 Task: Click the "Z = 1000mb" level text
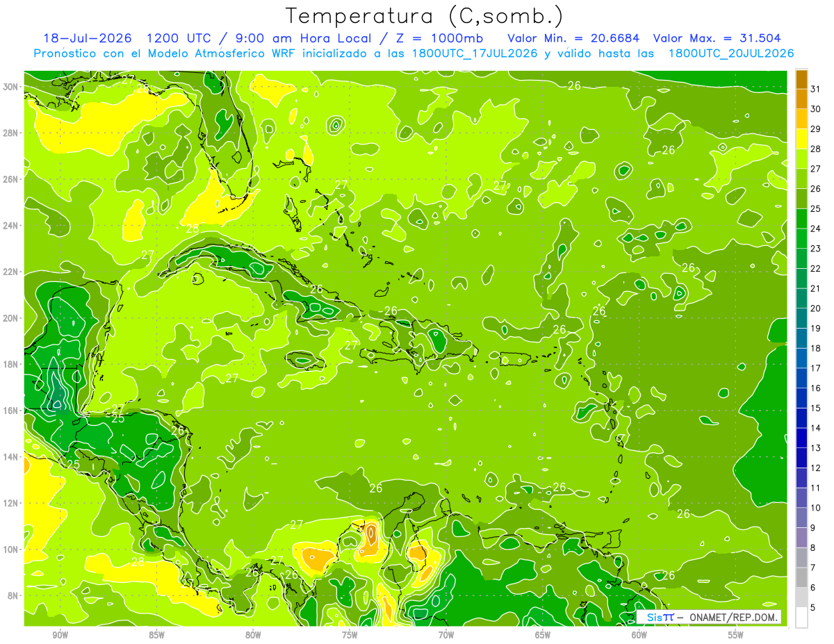pos(440,38)
